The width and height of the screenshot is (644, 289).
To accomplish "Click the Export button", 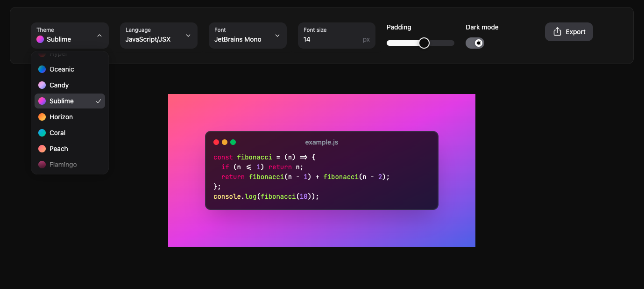I will click(569, 32).
